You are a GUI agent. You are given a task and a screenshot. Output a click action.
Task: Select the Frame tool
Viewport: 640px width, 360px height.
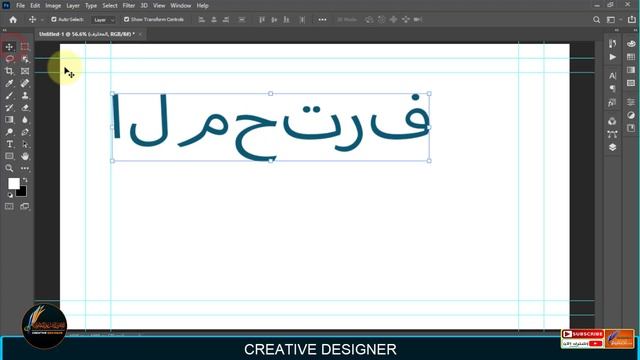coord(25,71)
